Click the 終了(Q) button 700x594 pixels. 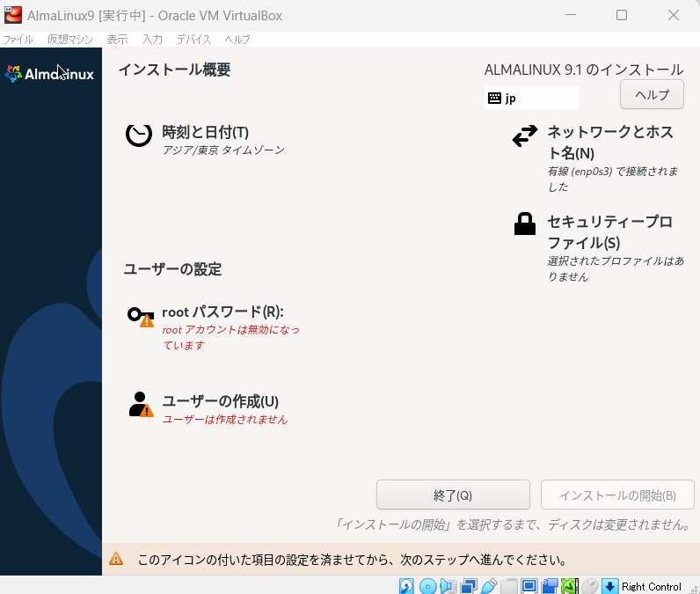pyautogui.click(x=453, y=495)
